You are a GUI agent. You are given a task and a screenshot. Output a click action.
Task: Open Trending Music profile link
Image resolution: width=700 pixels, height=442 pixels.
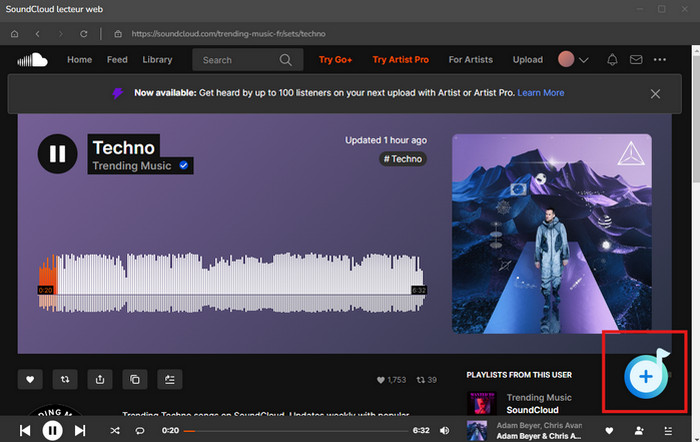(132, 166)
